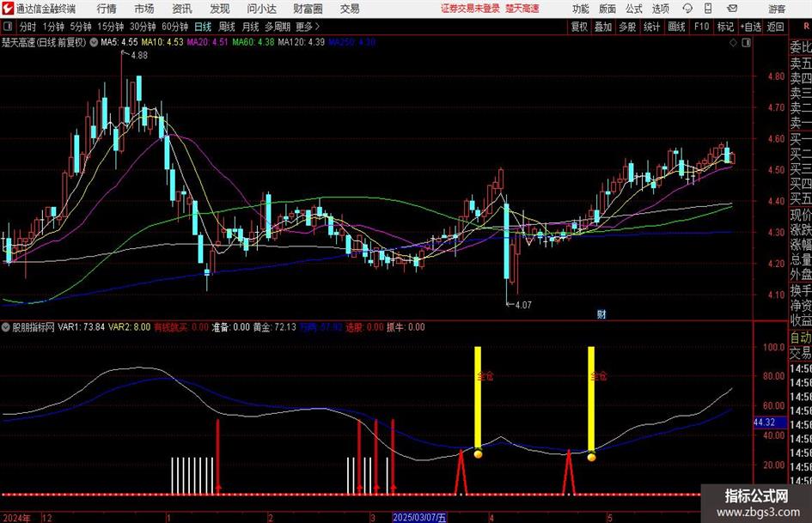Image resolution: width=812 pixels, height=523 pixels.
Task: Click the 财 marker on the chart
Action: (601, 313)
